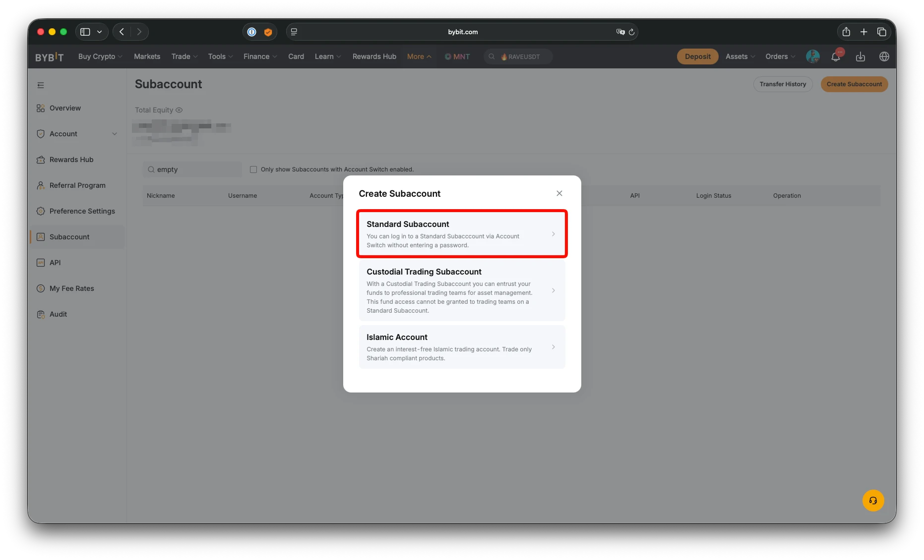924x560 pixels.
Task: Open My Fee Rates page
Action: pyautogui.click(x=71, y=288)
